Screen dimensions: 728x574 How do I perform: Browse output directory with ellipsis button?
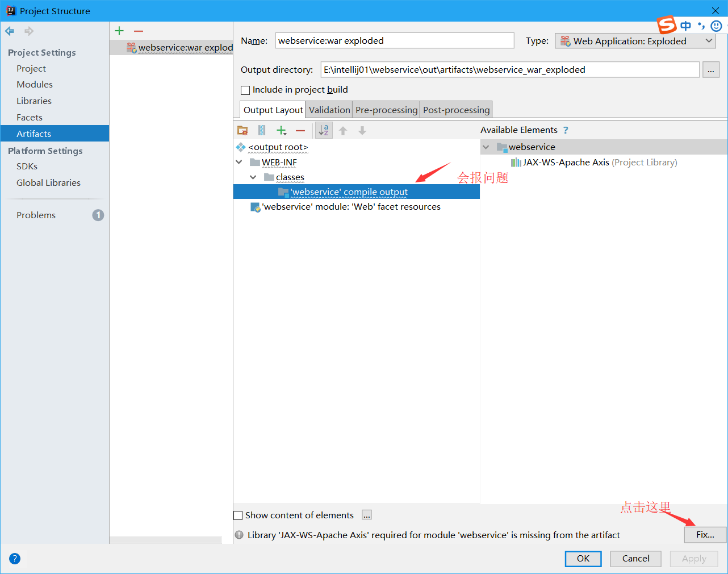click(x=711, y=70)
